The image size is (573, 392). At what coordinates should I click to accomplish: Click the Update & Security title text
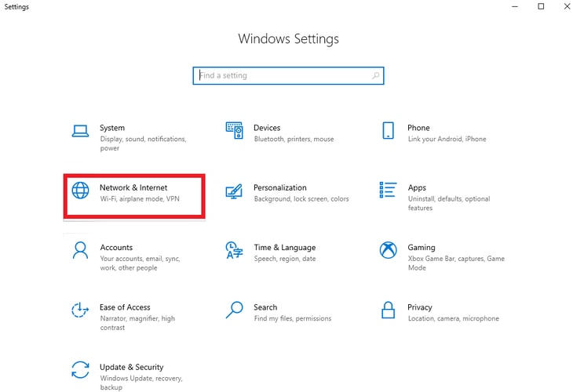pyautogui.click(x=132, y=367)
